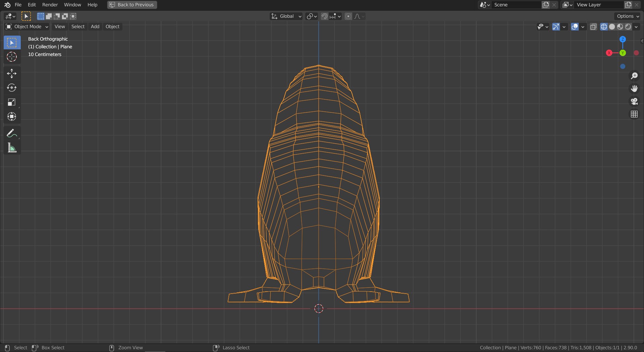Open the Options dropdown
This screenshot has width=644, height=352.
point(628,16)
